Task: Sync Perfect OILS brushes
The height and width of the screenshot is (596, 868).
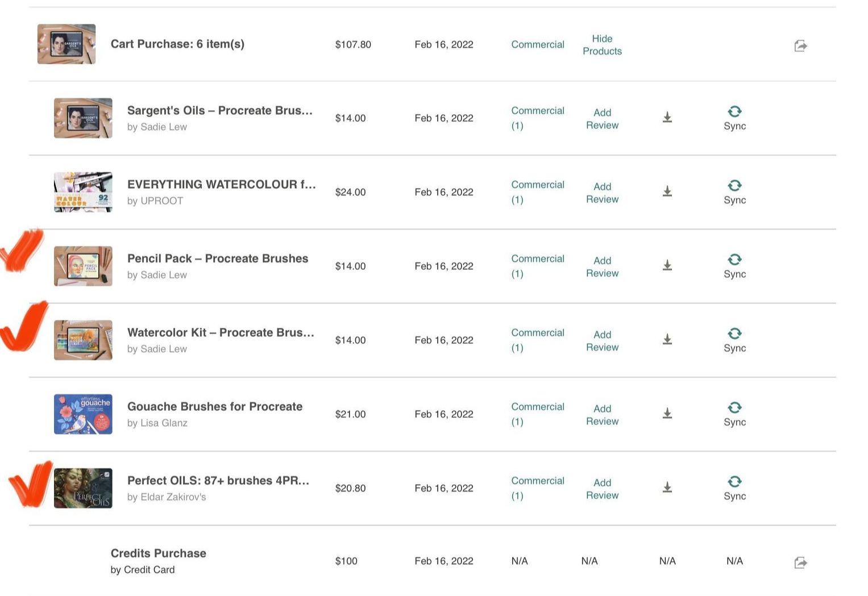Action: 734,487
